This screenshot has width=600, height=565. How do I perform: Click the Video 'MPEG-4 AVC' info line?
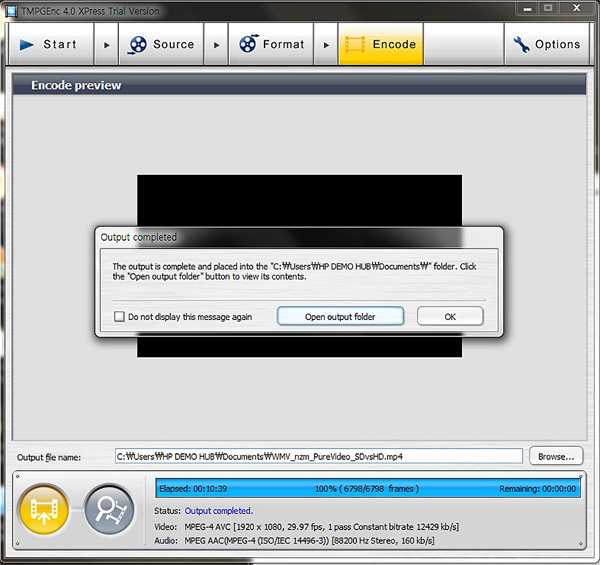(x=321, y=527)
